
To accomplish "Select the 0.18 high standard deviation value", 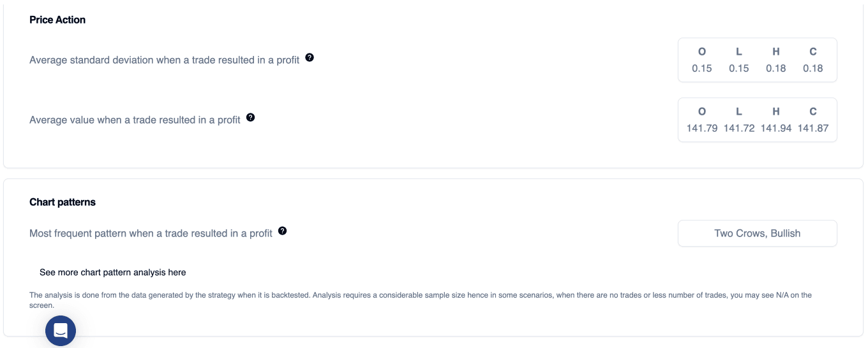I will pyautogui.click(x=776, y=68).
